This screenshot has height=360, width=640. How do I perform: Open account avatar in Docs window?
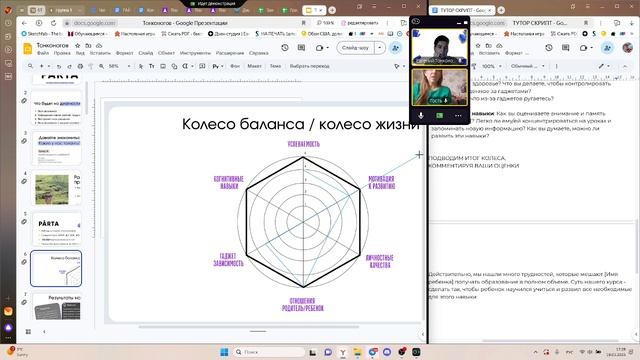627,48
